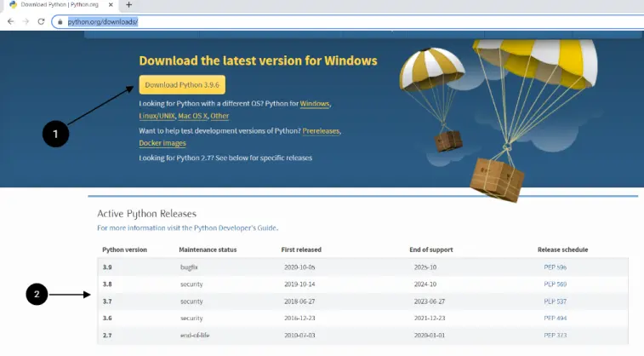Click end of support 2021-12-23

point(430,319)
